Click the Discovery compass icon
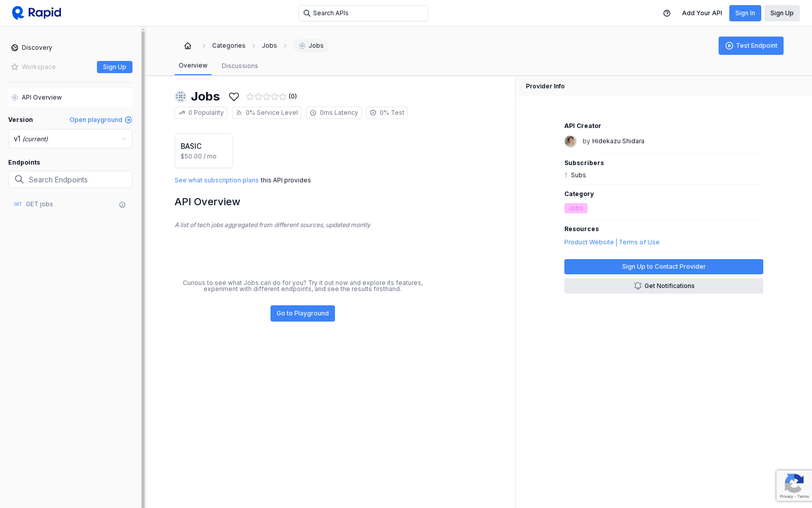The width and height of the screenshot is (812, 508). (15, 48)
